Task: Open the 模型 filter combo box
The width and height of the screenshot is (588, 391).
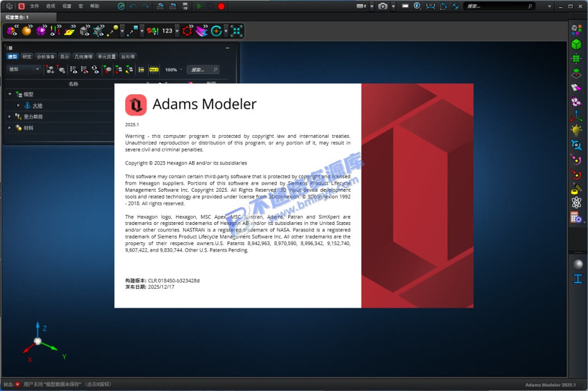Action: click(x=23, y=69)
